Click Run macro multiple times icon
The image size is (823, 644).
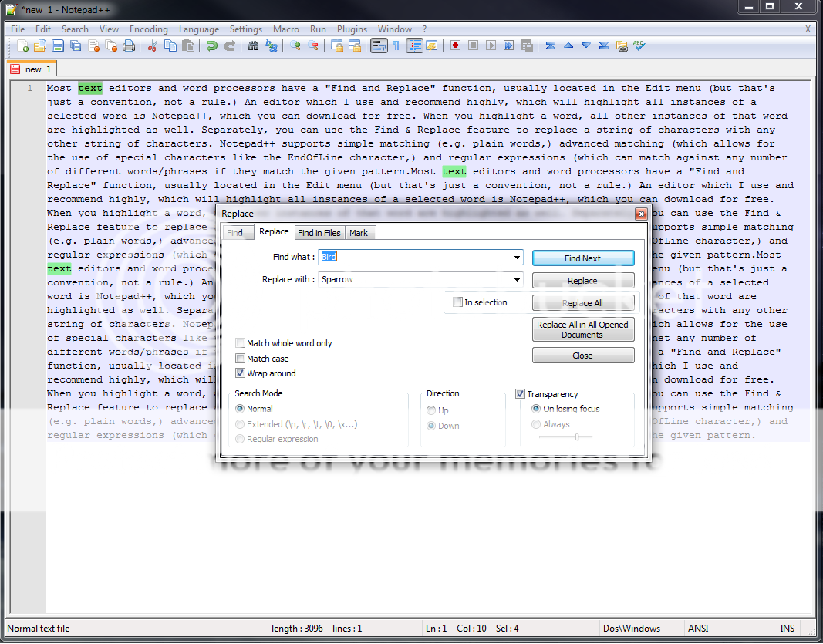pos(509,46)
